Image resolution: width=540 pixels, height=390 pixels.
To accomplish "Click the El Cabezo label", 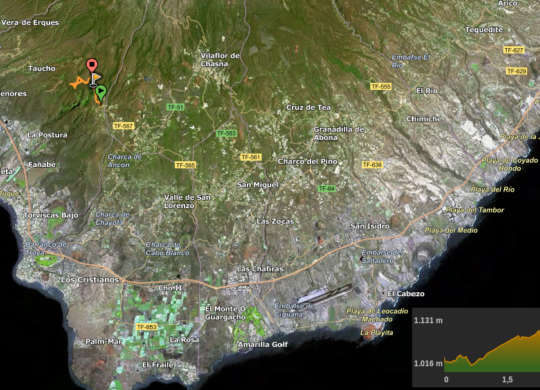I will pos(406,294).
